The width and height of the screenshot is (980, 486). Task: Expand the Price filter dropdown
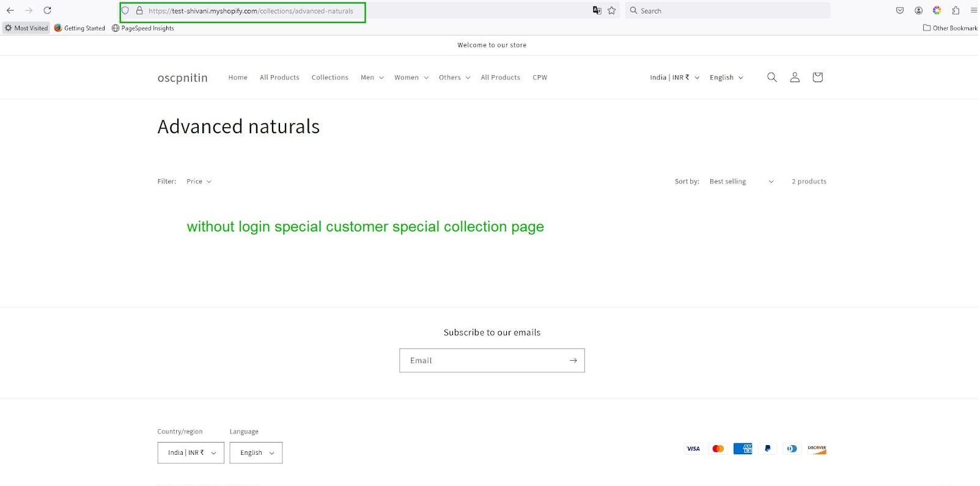[x=199, y=182]
